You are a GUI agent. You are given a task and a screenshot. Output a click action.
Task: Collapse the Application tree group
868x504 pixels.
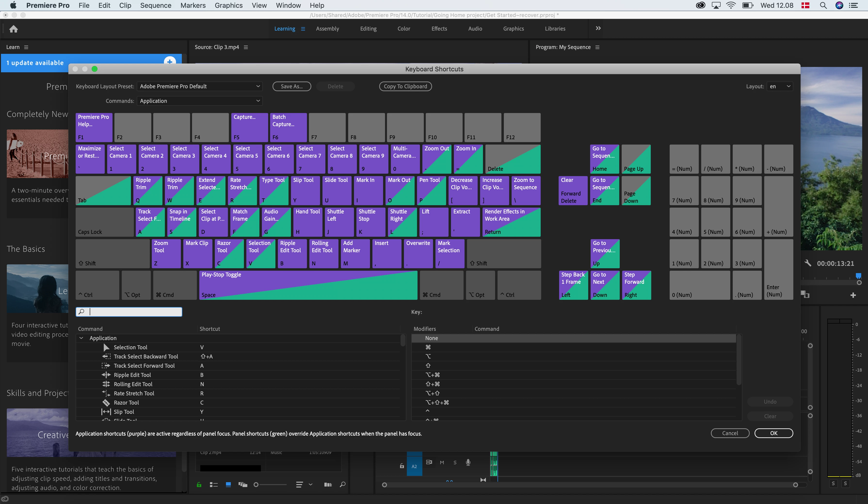pos(81,338)
